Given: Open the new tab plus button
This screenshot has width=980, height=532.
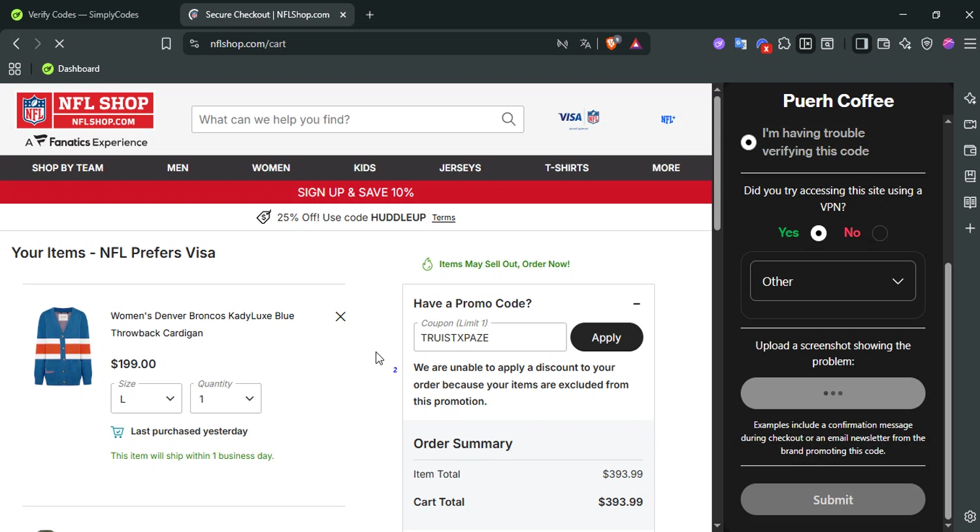Looking at the screenshot, I should click(370, 14).
